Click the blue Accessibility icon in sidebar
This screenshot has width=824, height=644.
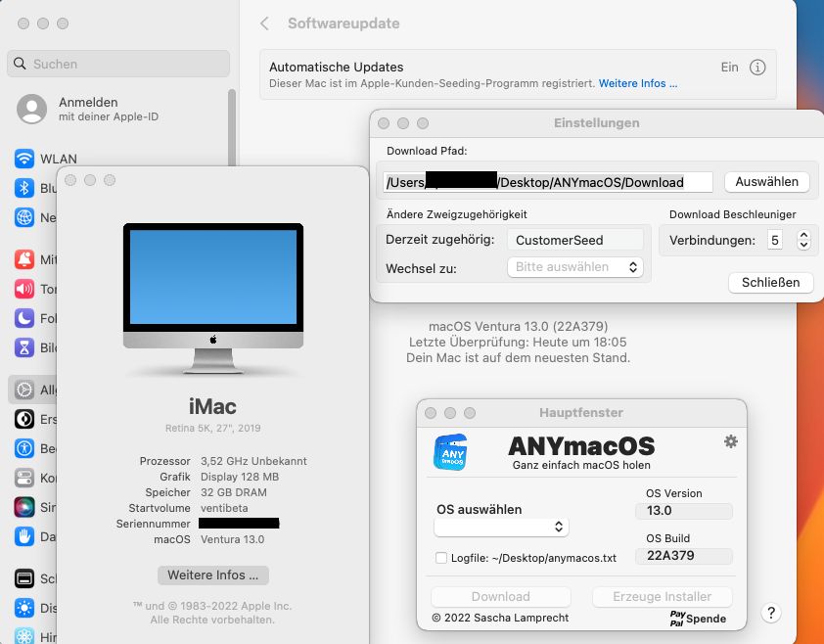[x=24, y=448]
